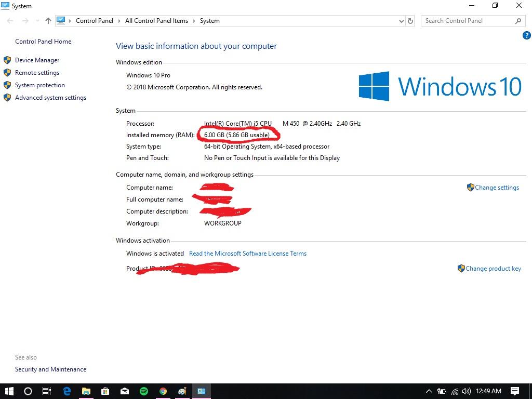
Task: Click shield icon beside Advanced system settings
Action: 7,98
